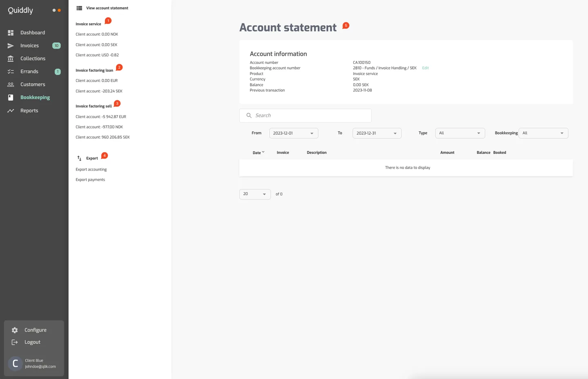Image resolution: width=588 pixels, height=379 pixels.
Task: Click the Dashboard grid icon
Action: click(x=11, y=33)
